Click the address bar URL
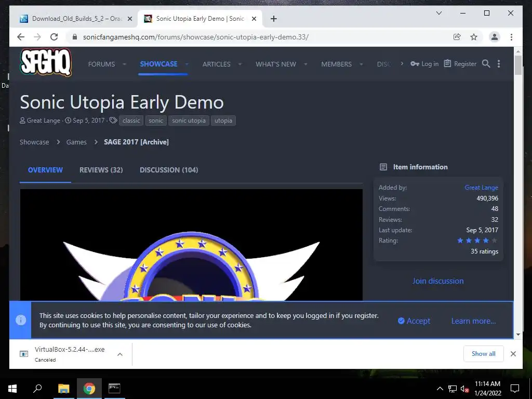This screenshot has height=399, width=532. tap(196, 37)
